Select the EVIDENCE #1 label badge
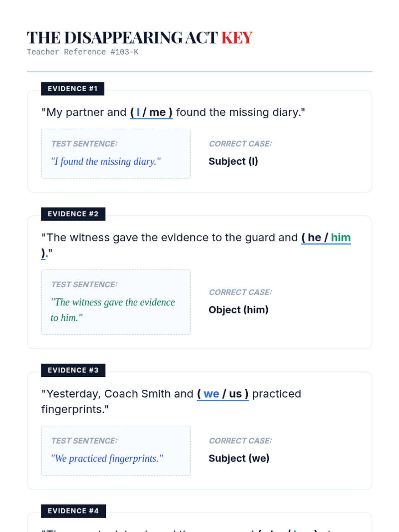The image size is (399, 532). pyautogui.click(x=72, y=89)
